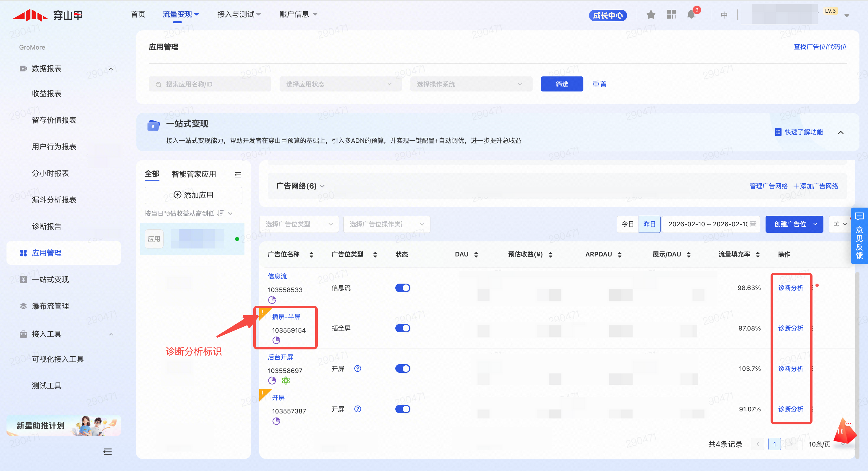
Task: Click the green gear icon under 后台开屏
Action: pos(286,381)
